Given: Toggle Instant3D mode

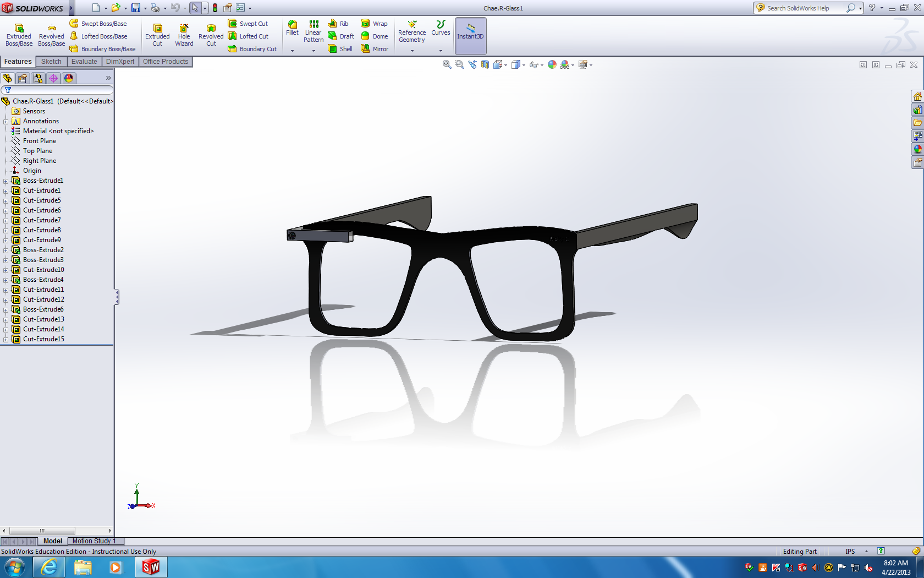Looking at the screenshot, I should point(471,36).
